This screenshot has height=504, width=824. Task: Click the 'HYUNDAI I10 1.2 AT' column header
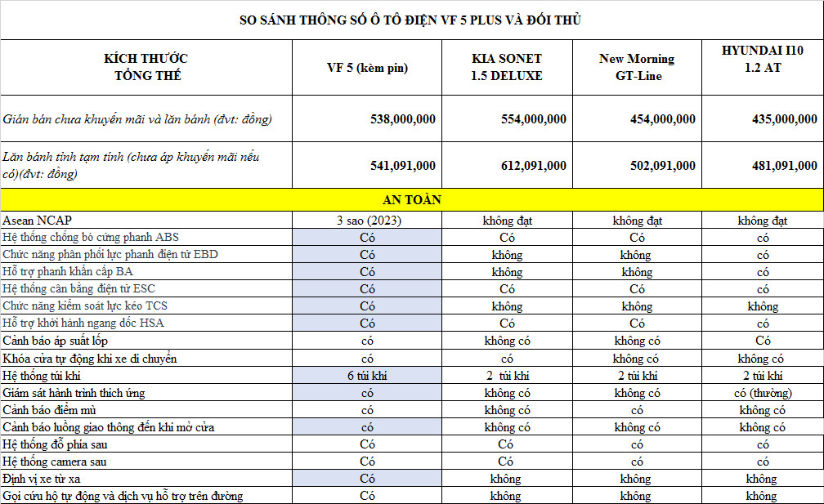click(x=763, y=67)
